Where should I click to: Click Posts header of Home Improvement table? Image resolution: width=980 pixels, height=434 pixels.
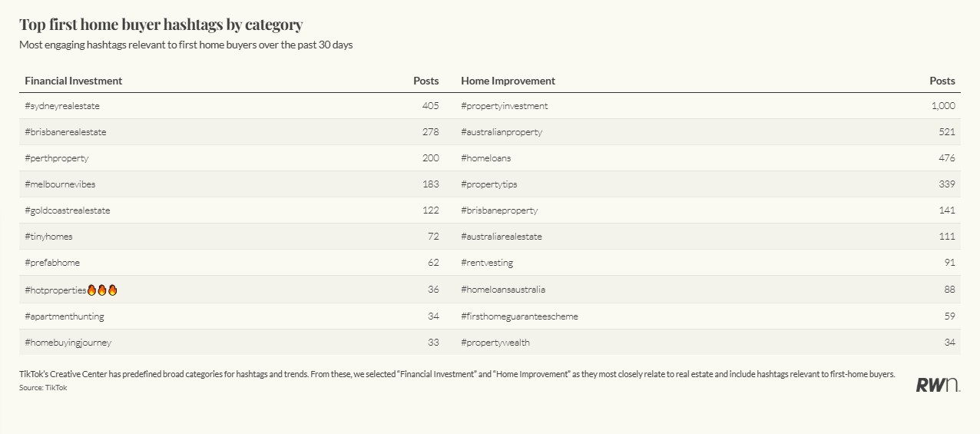[x=942, y=81]
